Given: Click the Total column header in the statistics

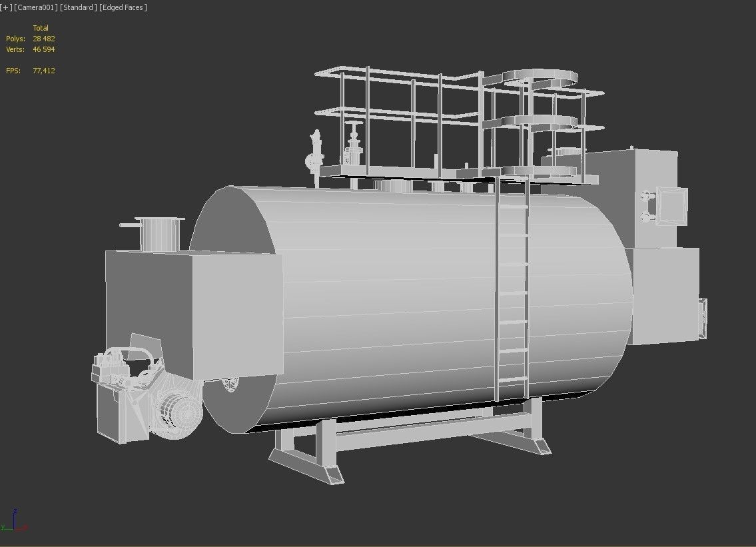Looking at the screenshot, I should pos(41,28).
